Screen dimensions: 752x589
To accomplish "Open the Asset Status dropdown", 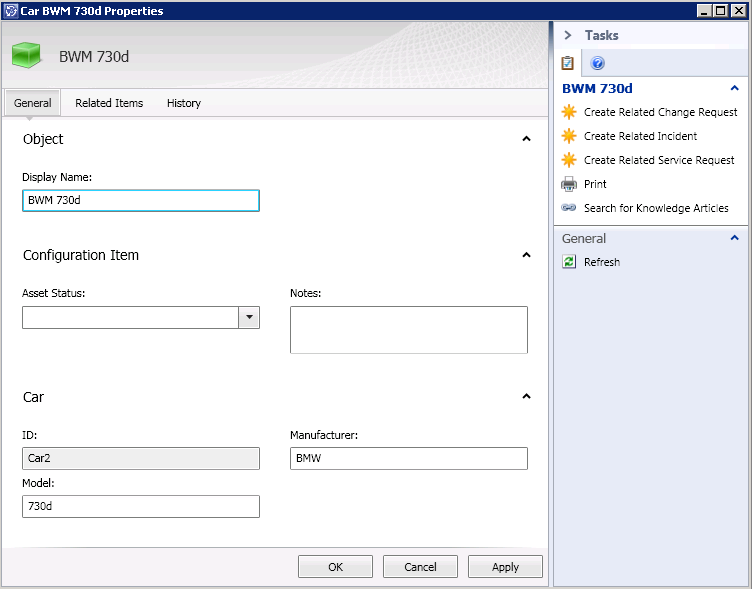I will point(249,318).
